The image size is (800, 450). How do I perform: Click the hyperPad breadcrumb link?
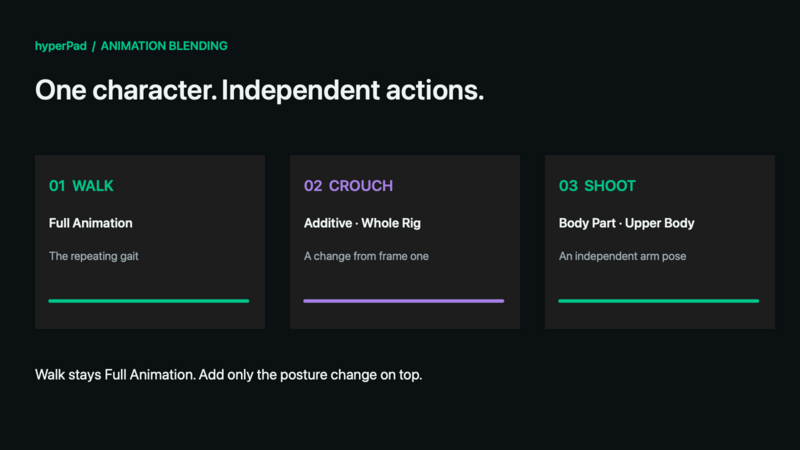click(x=61, y=46)
